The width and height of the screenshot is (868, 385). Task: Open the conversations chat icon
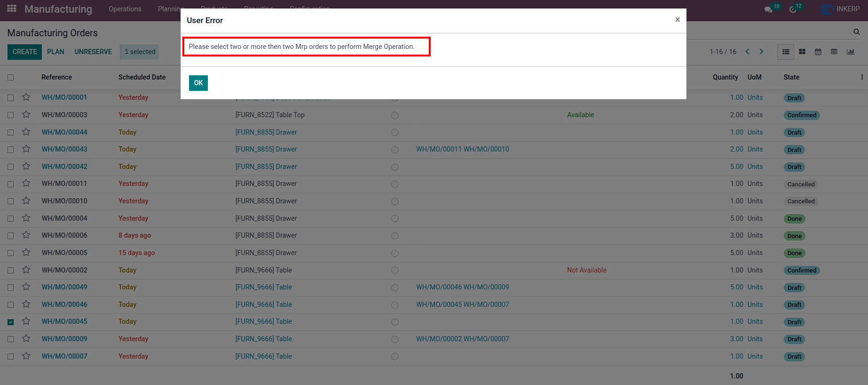coord(768,9)
